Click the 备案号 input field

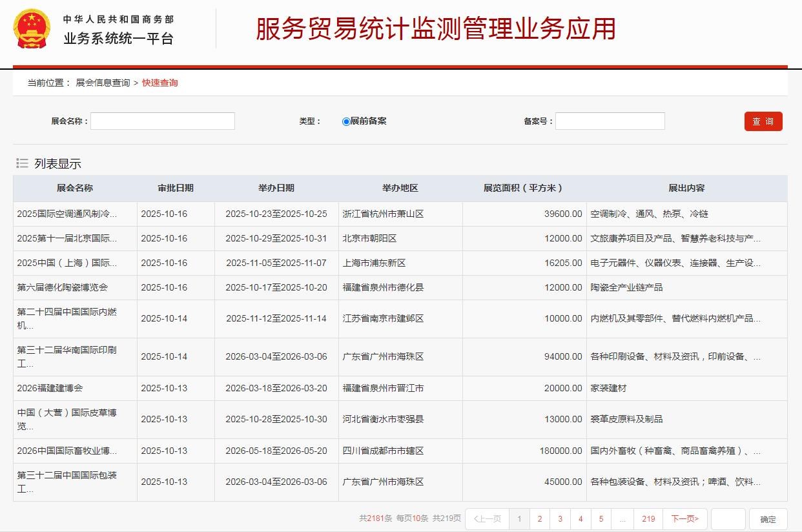coord(610,121)
